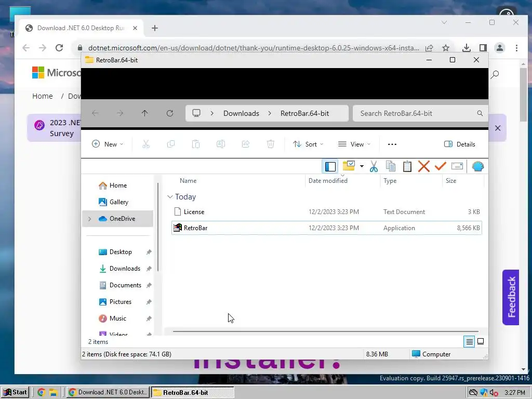532x399 pixels.
Task: Go up one folder with Up arrow
Action: click(x=145, y=113)
